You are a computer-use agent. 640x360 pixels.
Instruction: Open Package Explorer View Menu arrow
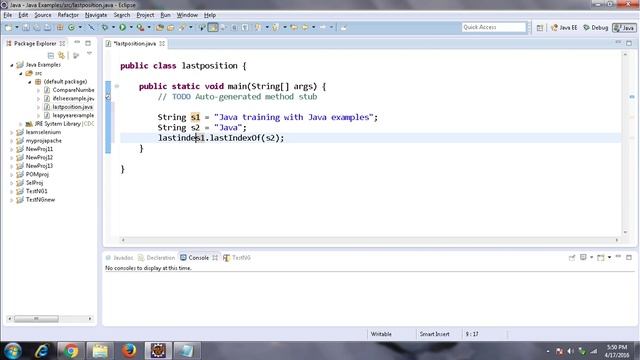pos(89,53)
